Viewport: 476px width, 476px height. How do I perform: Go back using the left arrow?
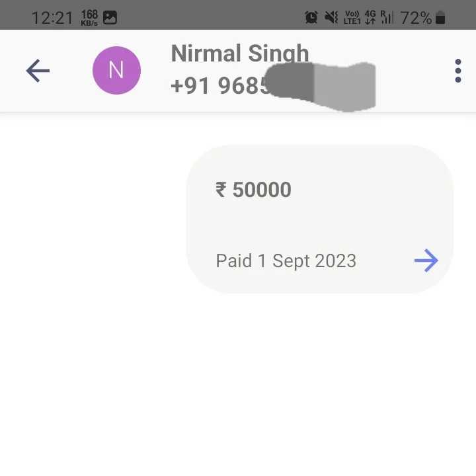pyautogui.click(x=38, y=71)
